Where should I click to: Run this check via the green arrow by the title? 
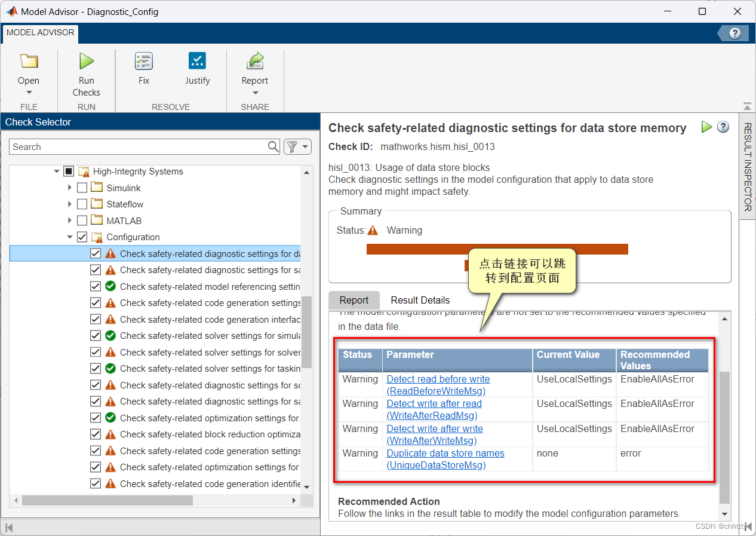coord(706,127)
